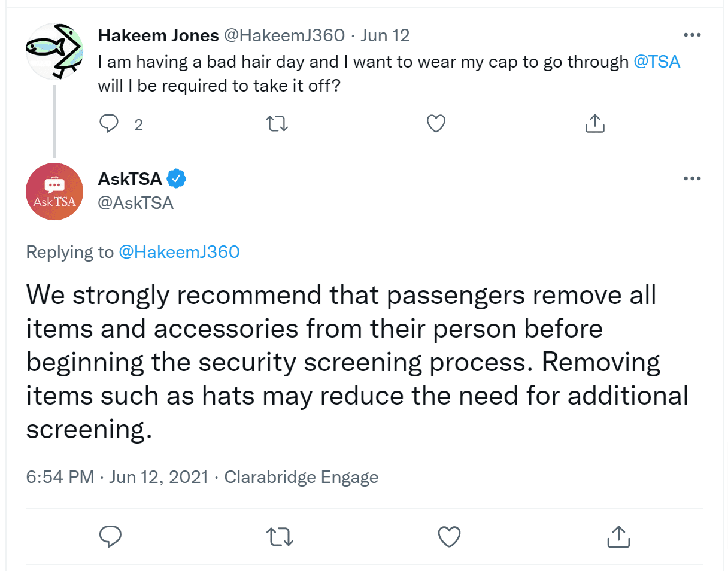Click the @TSA mention link
Screen dimensions: 728x571
657,62
